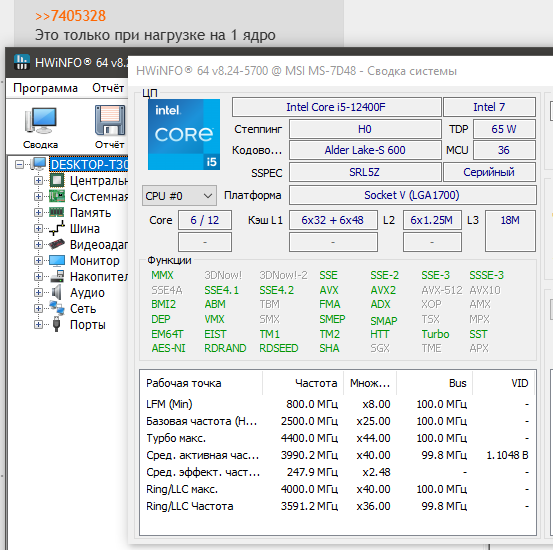Click the Turbo feature label
The image size is (553, 550).
click(x=435, y=334)
